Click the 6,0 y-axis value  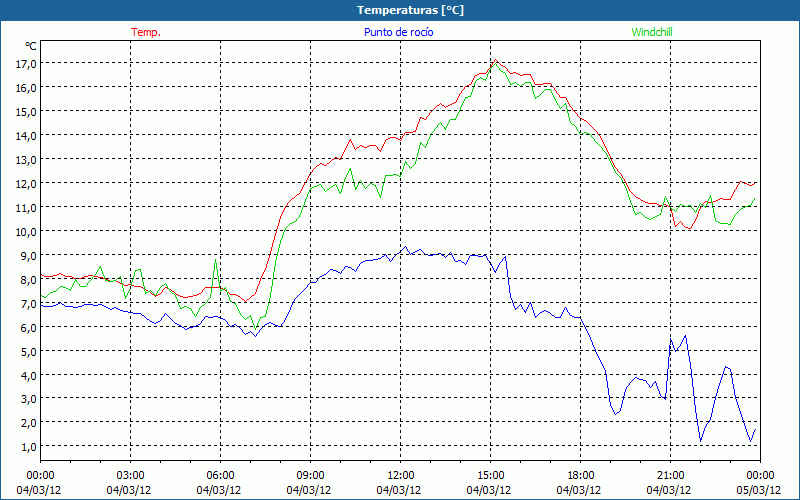[x=29, y=328]
